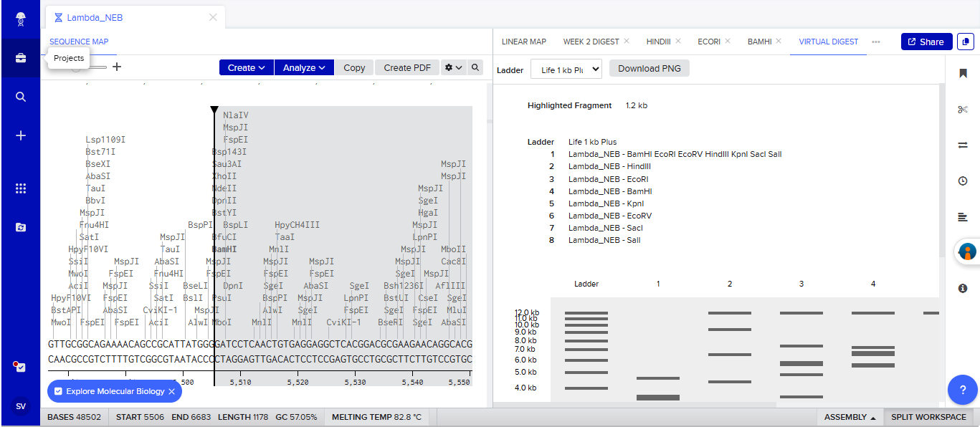Search the sequence using the magnifier button
This screenshot has width=980, height=427.
(475, 67)
